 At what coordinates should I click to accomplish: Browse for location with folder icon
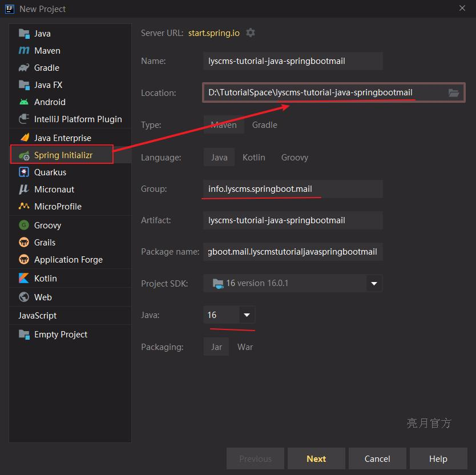[454, 92]
